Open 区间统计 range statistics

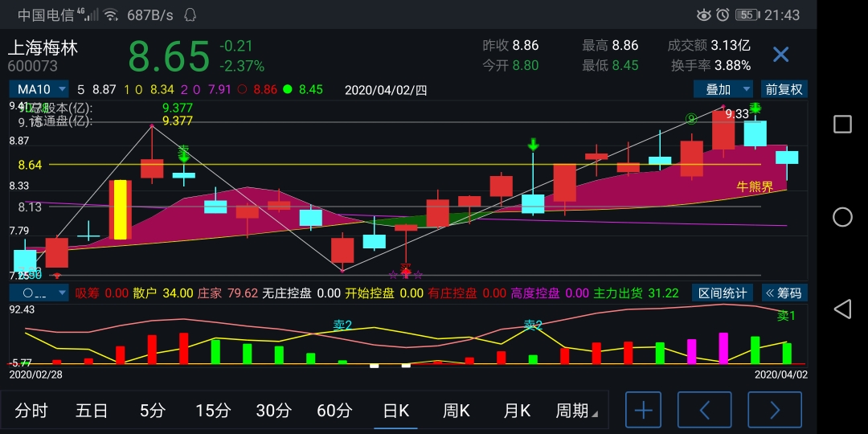[x=722, y=293]
